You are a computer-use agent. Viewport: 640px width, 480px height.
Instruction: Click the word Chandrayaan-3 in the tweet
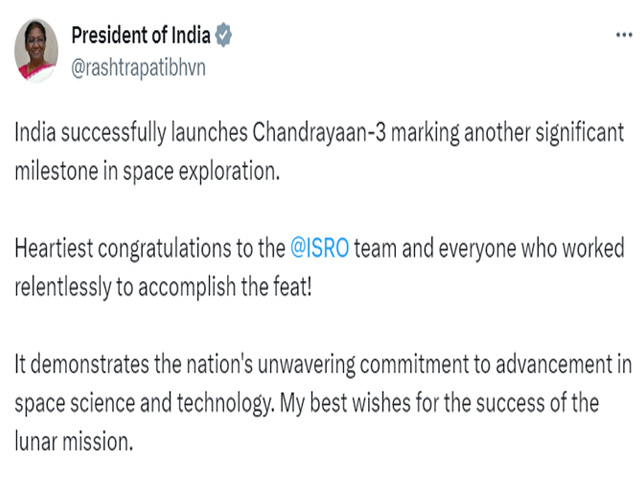pos(319,132)
